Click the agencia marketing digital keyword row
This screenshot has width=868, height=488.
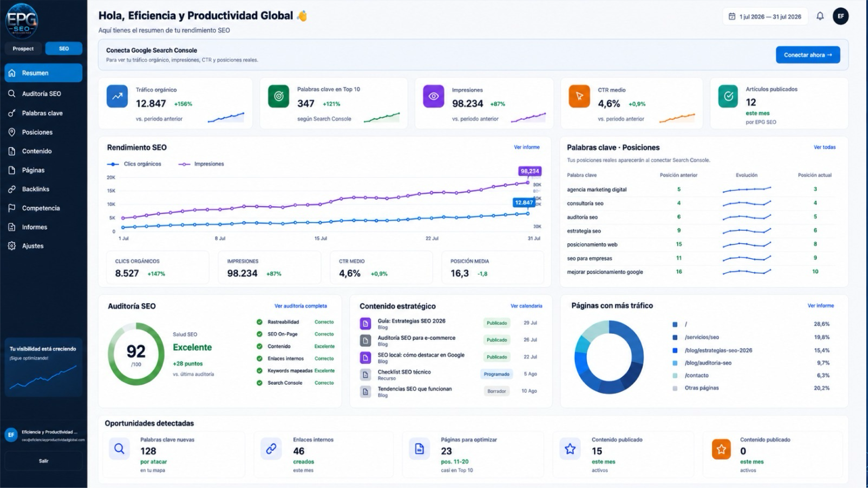coord(701,189)
